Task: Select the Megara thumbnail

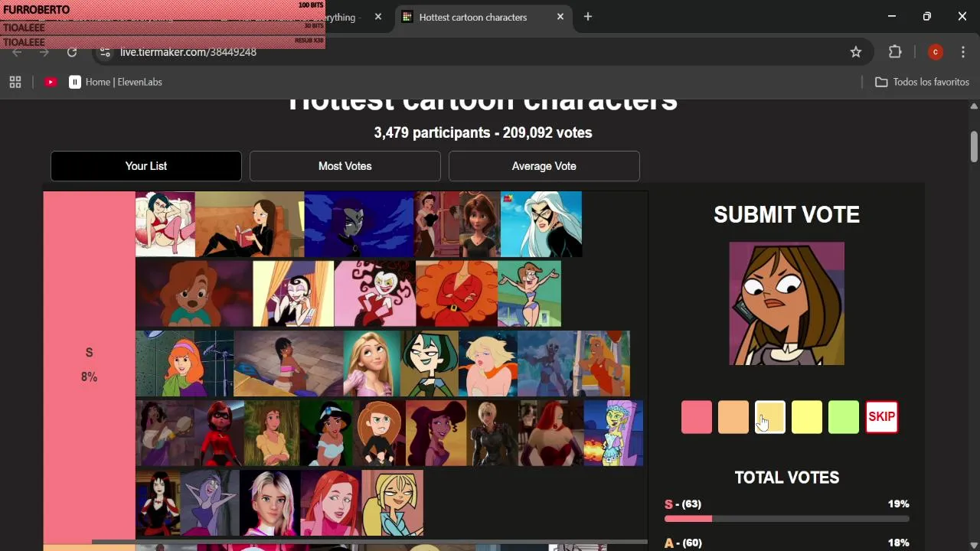Action: pyautogui.click(x=436, y=433)
